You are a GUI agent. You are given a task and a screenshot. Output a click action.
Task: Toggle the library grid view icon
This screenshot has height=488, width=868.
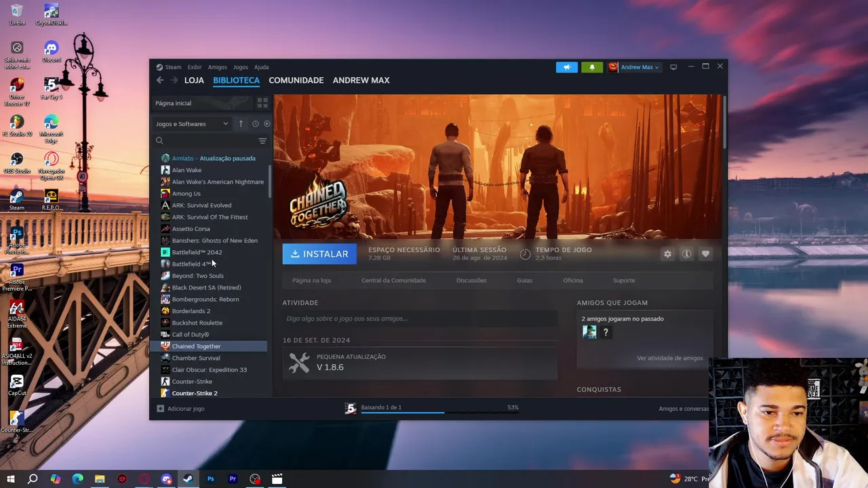click(262, 103)
